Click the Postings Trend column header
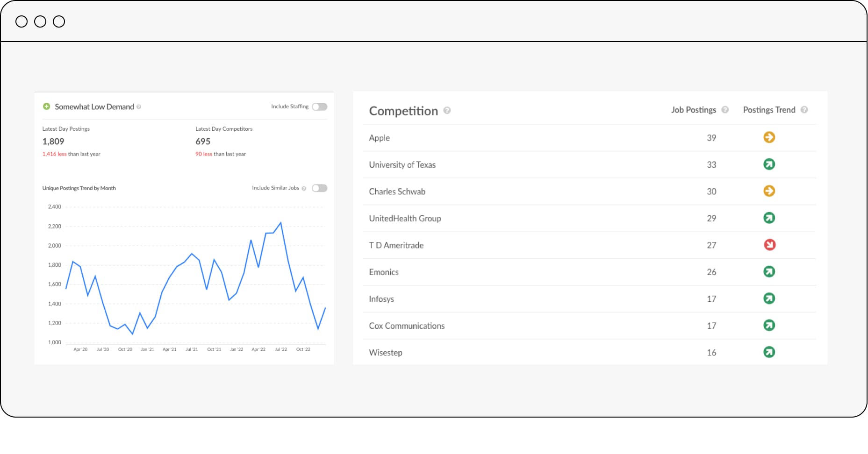 (769, 110)
